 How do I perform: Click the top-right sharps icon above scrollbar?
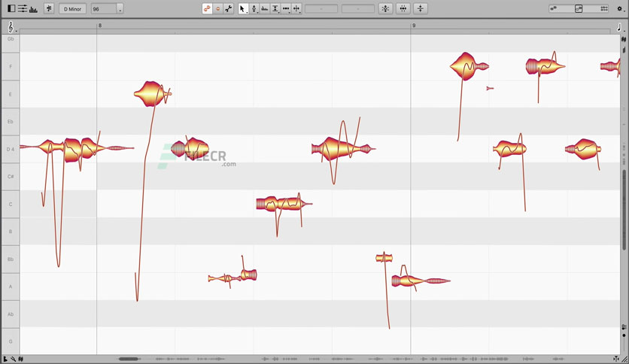pos(624,39)
